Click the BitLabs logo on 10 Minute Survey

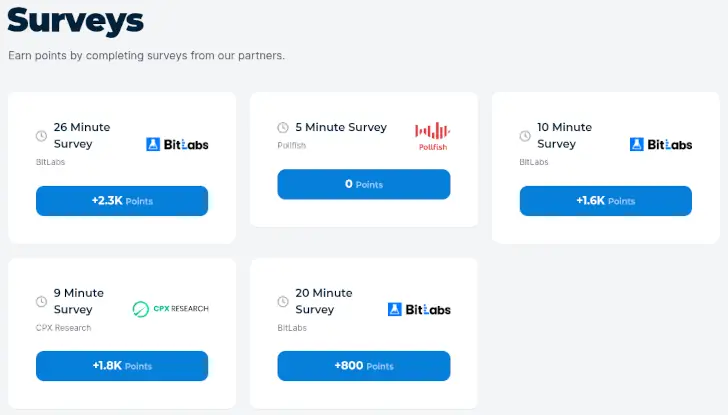click(661, 144)
